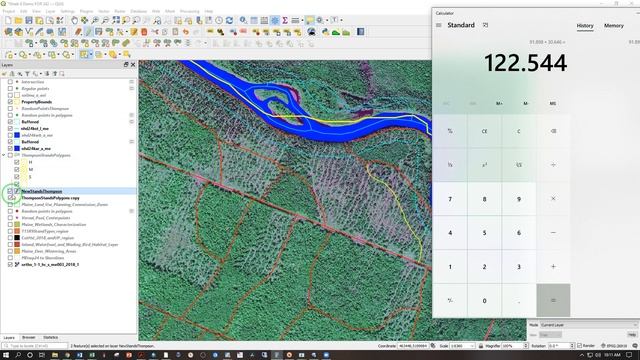Toggle NewStandsThompson layer checkbox
Image resolution: width=640 pixels, height=360 pixels.
click(x=10, y=191)
